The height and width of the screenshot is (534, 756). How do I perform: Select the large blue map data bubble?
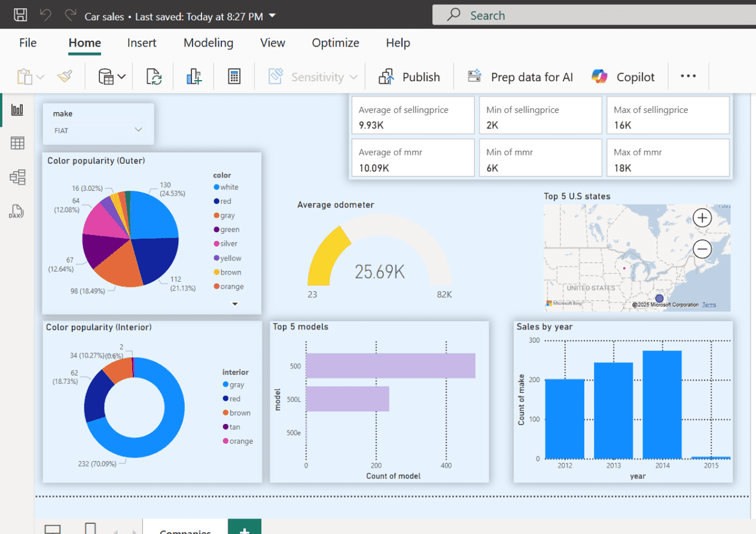coord(660,298)
